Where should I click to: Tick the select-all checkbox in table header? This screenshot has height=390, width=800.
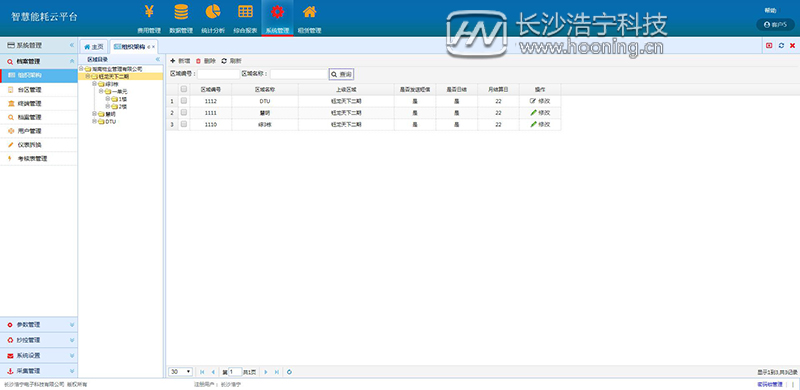184,89
